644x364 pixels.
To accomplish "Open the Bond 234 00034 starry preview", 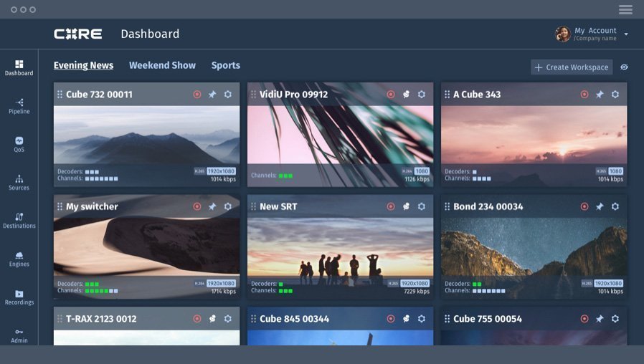I will tap(534, 247).
